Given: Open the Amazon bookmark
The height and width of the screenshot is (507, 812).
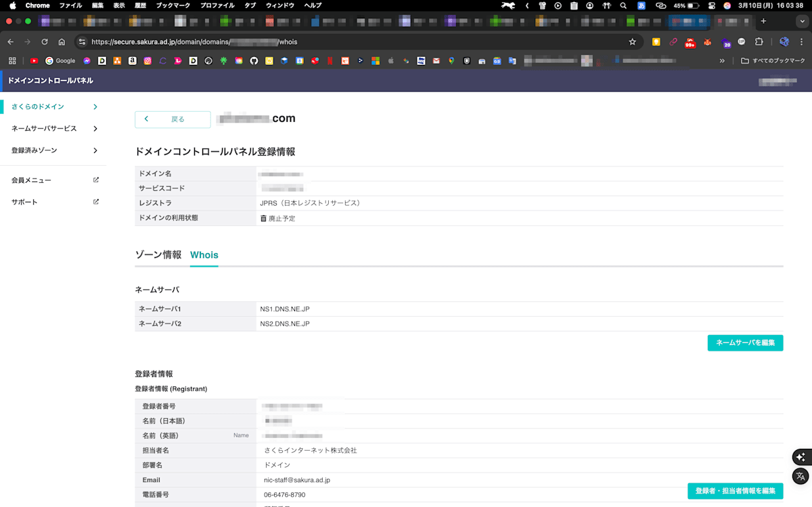Looking at the screenshot, I should (x=132, y=60).
